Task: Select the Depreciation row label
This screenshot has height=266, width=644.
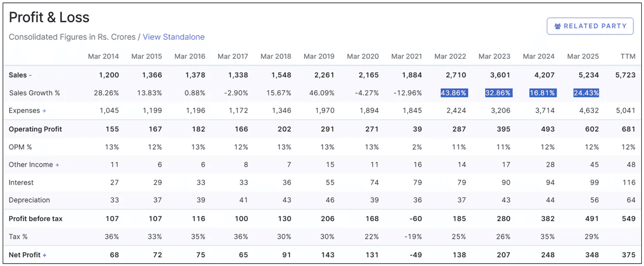Action: coord(30,200)
